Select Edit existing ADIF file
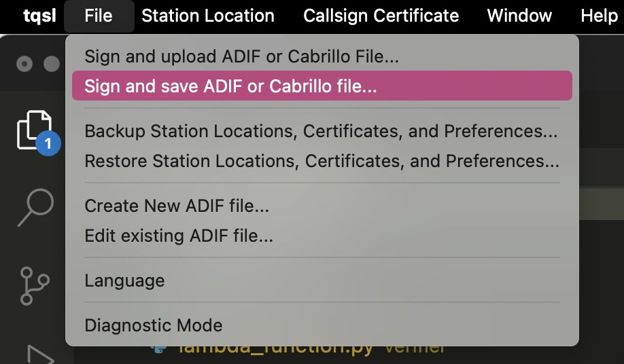The width and height of the screenshot is (624, 364). [322, 236]
